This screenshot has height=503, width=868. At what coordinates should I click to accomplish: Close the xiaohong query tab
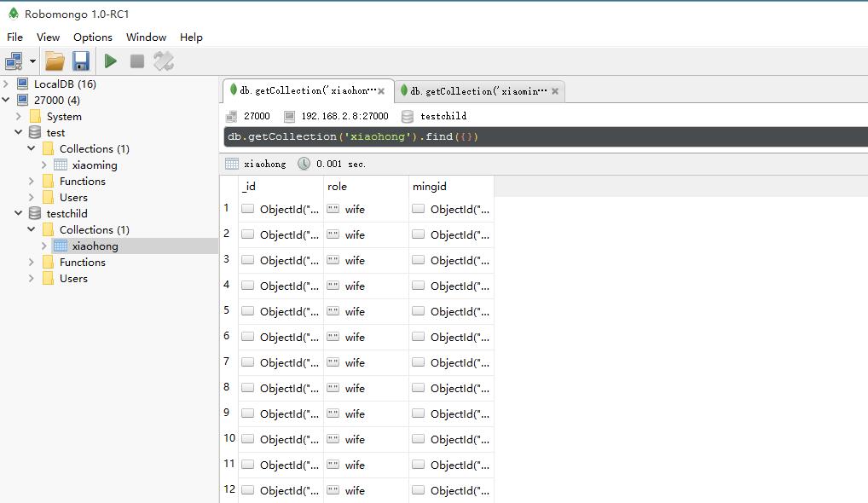pyautogui.click(x=381, y=91)
